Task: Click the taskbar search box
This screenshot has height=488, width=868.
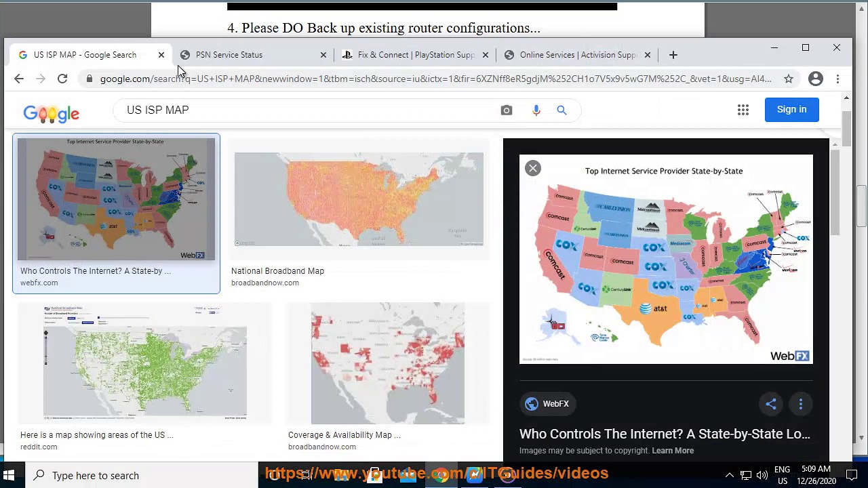Action: coord(142,475)
